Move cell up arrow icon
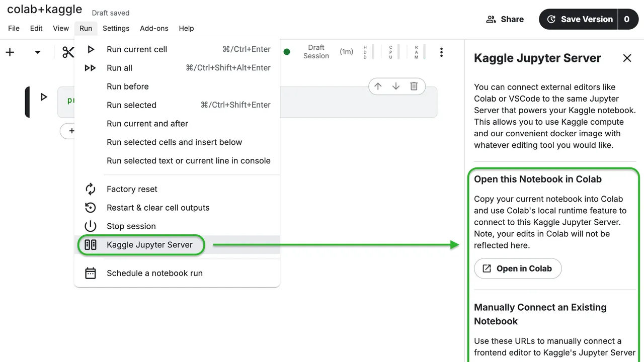The height and width of the screenshot is (362, 644). [x=378, y=86]
